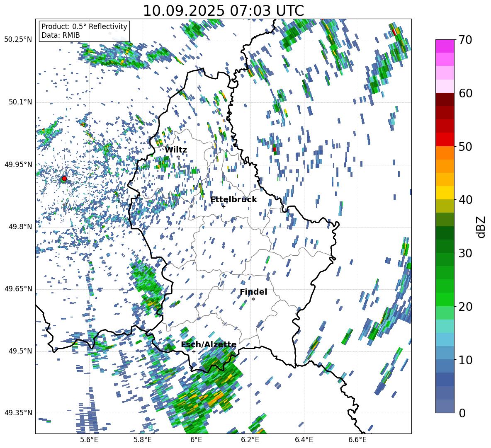
Task: Click the latitude label 50.1°N
Action: coord(20,102)
